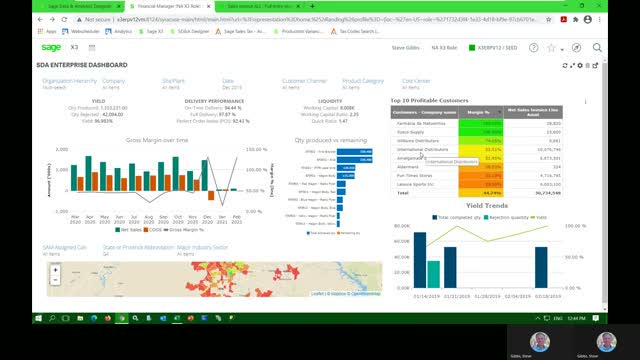Open the compass site map icon
Image resolution: width=640 pixels, height=360 pixels.
[x=576, y=48]
